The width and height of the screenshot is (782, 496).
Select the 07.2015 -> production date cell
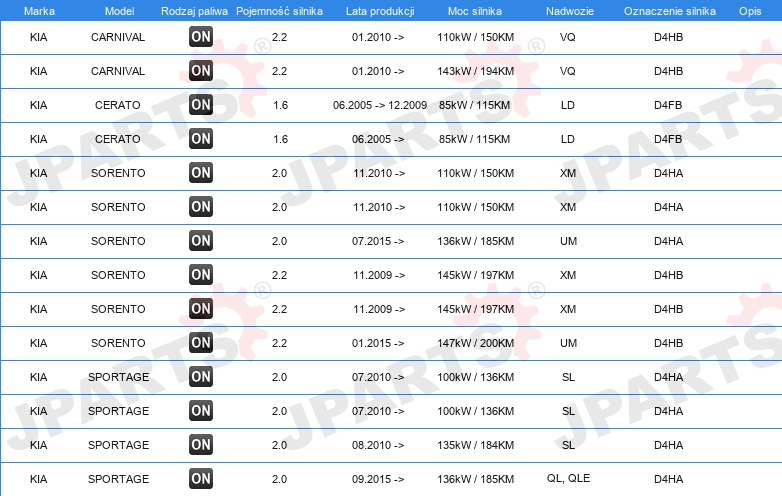(x=378, y=241)
